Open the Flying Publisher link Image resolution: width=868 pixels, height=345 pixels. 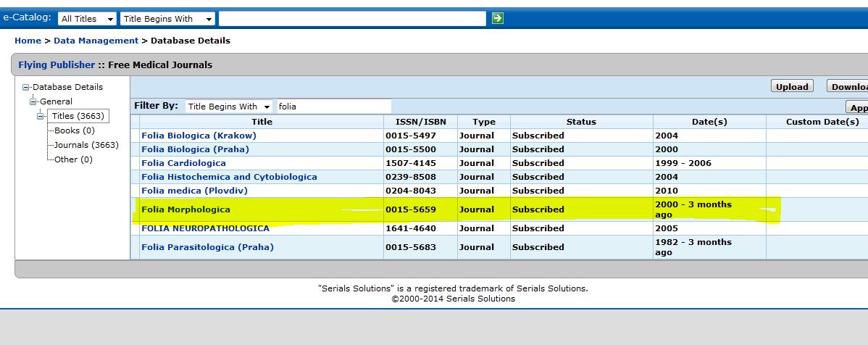coord(57,65)
